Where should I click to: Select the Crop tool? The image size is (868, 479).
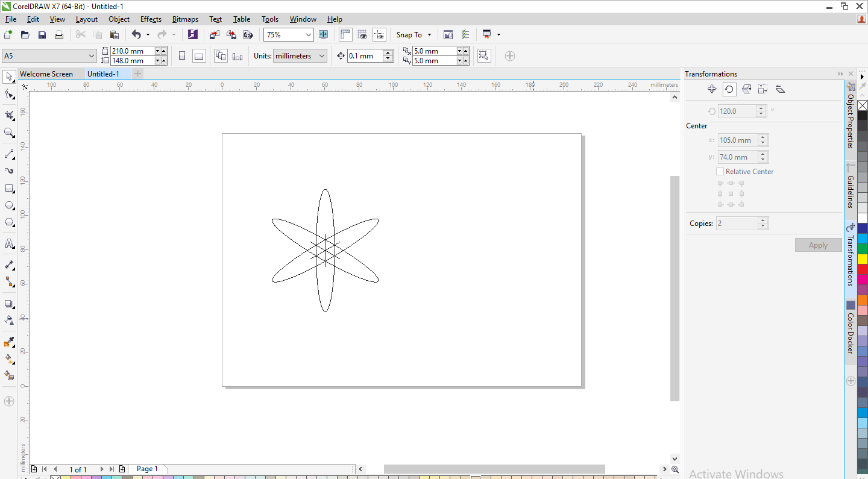coord(10,114)
